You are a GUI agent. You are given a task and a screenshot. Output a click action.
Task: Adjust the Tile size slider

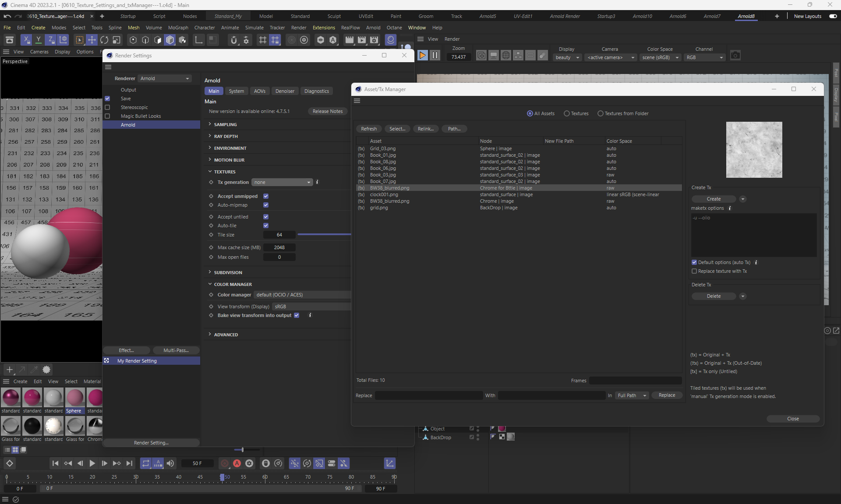324,235
